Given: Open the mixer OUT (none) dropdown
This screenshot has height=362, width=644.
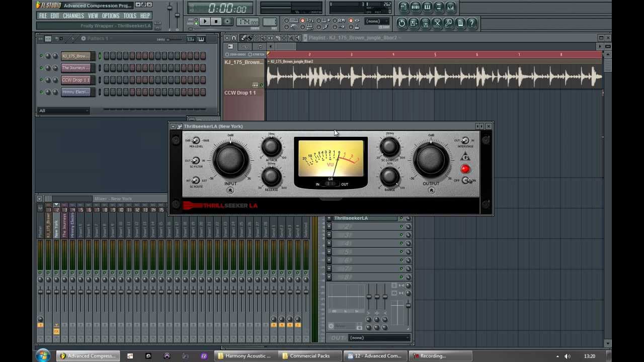Looking at the screenshot, I should click(380, 338).
